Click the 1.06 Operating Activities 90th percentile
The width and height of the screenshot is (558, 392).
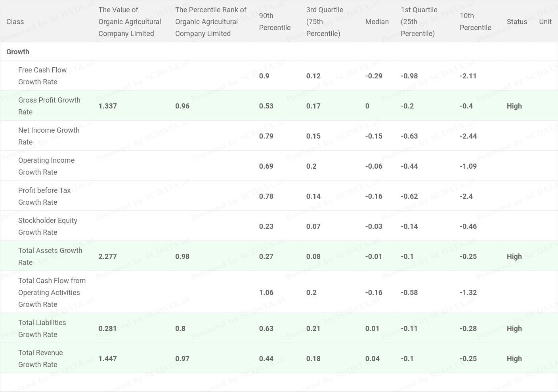tap(266, 293)
